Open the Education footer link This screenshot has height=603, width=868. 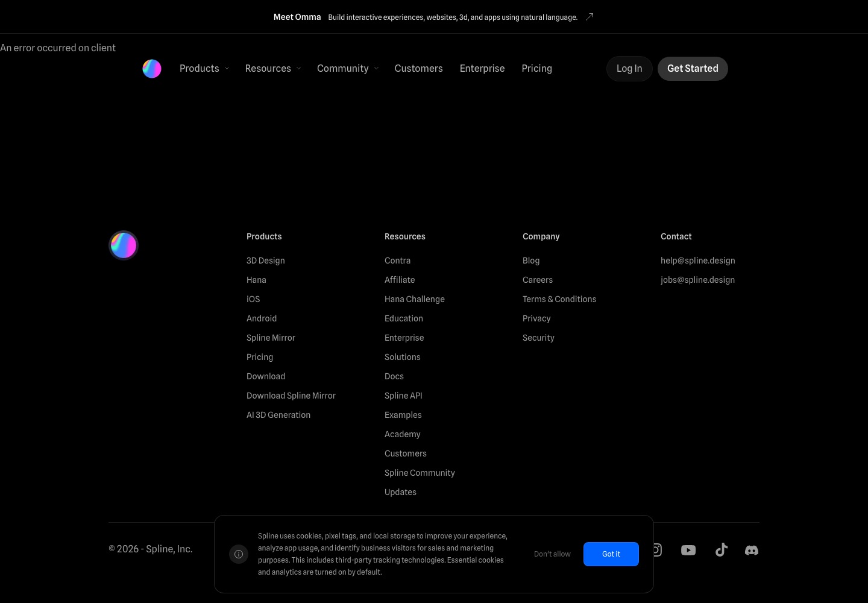[x=404, y=318]
